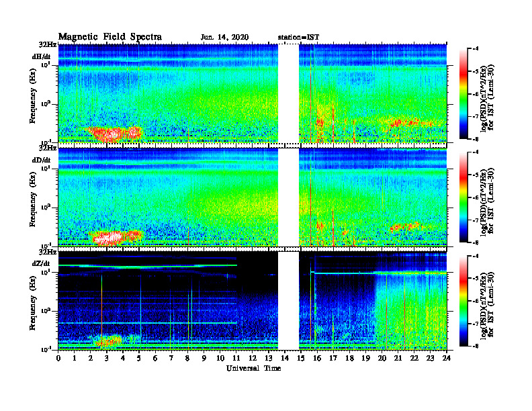Click the dZ/dt panel color scale bar
The height and width of the screenshot is (411, 532).
(x=463, y=301)
